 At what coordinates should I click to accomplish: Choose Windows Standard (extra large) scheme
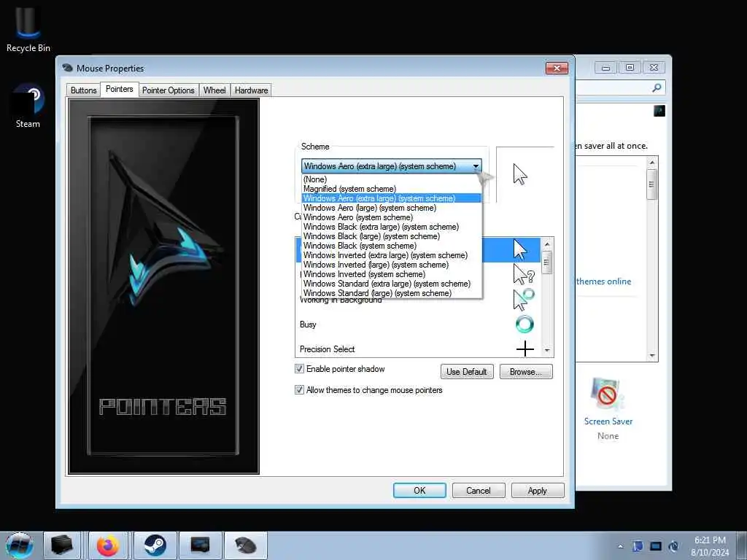click(x=392, y=284)
